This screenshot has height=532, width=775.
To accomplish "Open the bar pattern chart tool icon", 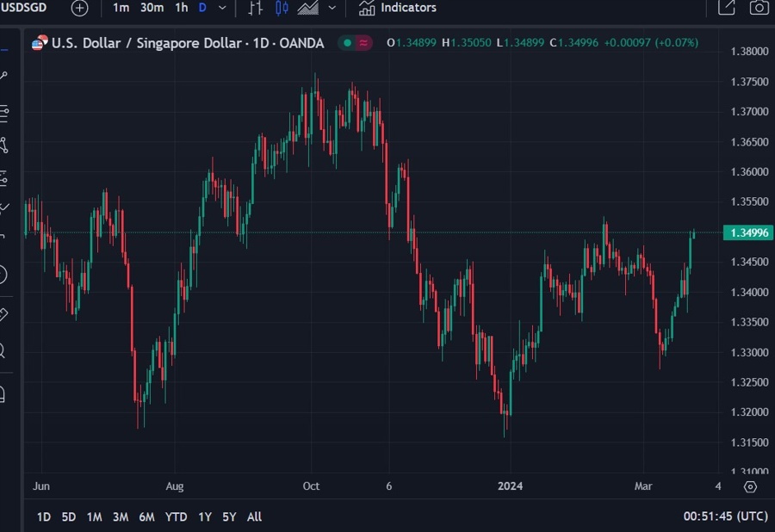I will pos(255,8).
